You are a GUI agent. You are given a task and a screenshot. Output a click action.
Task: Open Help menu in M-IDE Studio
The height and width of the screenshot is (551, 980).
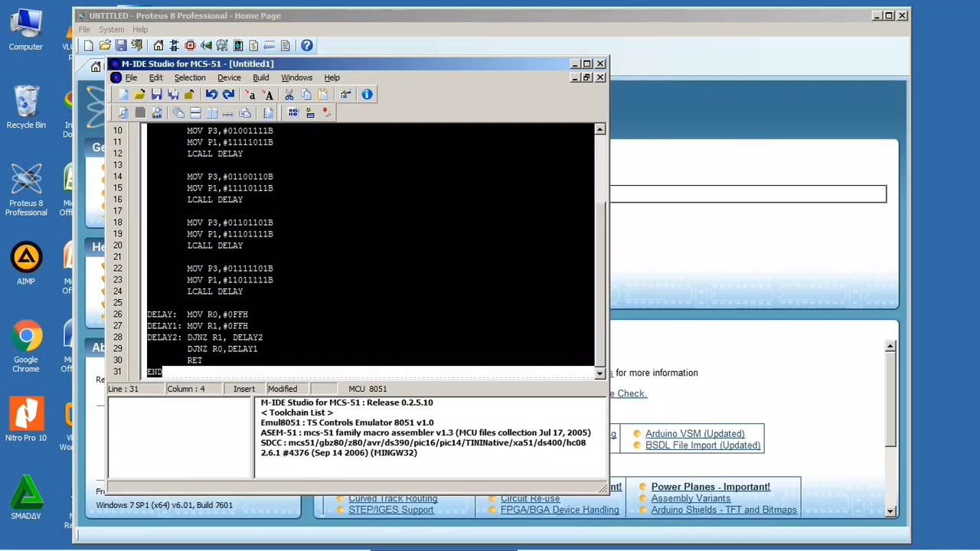(332, 77)
